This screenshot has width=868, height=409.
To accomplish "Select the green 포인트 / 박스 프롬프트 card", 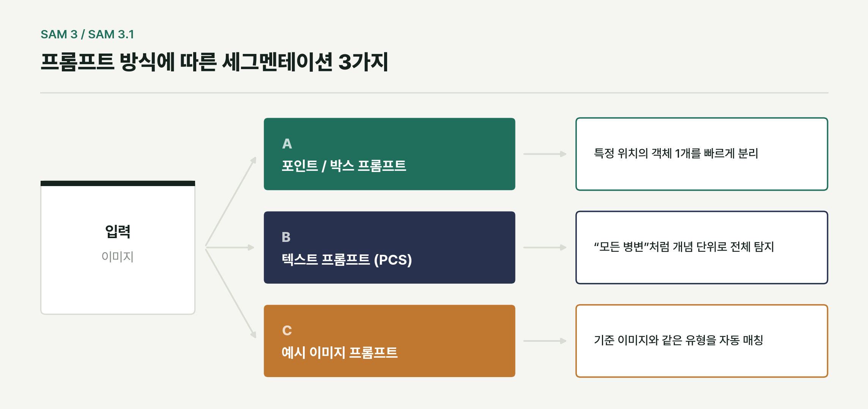I will point(389,154).
